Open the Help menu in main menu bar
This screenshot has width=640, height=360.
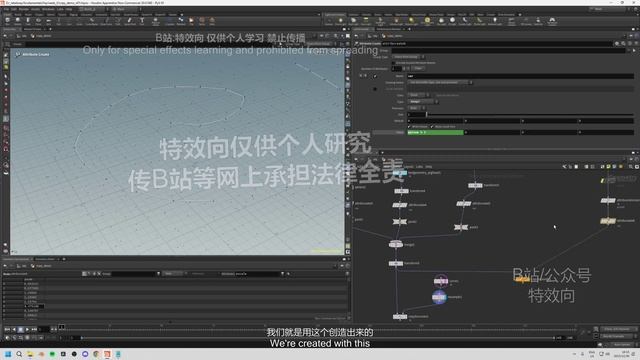pyautogui.click(x=69, y=9)
